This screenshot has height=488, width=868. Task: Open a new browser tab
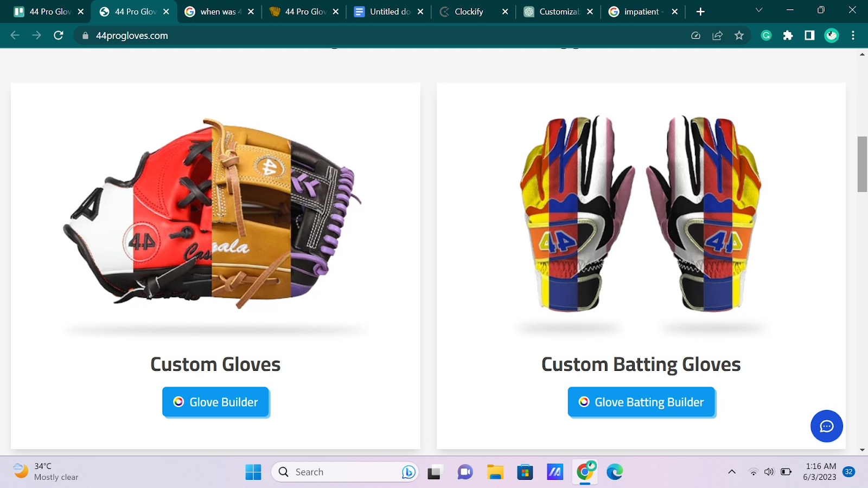click(x=700, y=11)
